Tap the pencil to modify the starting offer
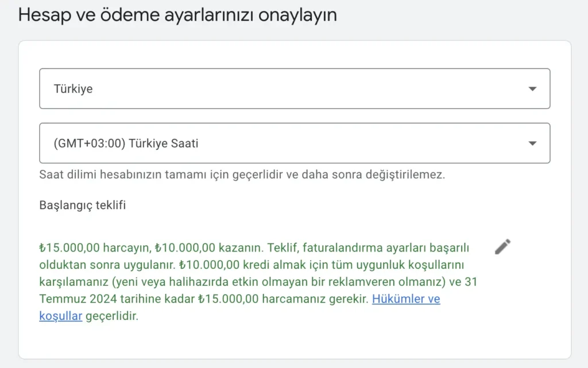The image size is (588, 368). click(x=501, y=246)
